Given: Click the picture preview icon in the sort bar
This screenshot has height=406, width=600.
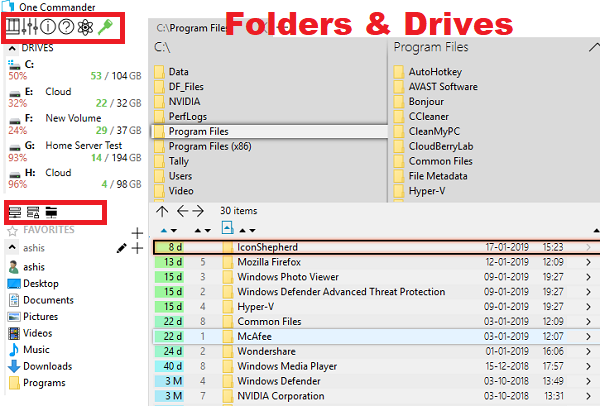Looking at the screenshot, I should pyautogui.click(x=227, y=228).
